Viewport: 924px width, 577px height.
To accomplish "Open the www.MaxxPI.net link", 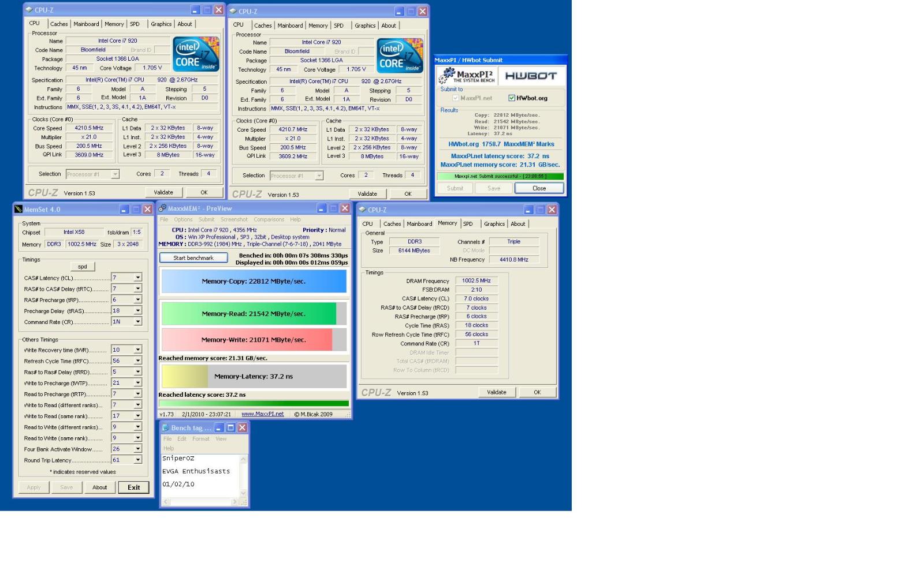I will pos(263,414).
